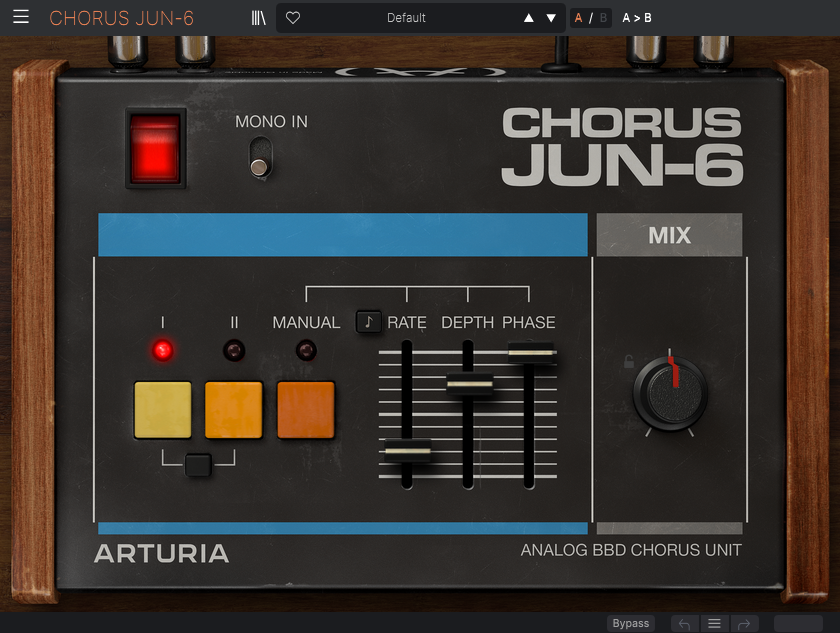Copy settings with A > B button
Viewport: 840px width, 633px height.
point(637,18)
